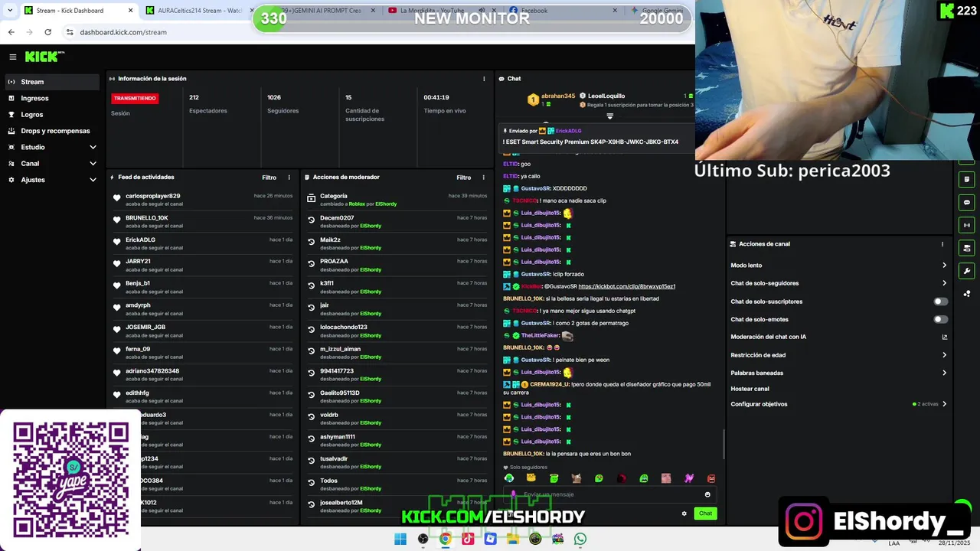Open Feed de actividades three-dot menu
This screenshot has height=551, width=980.
coord(289,178)
